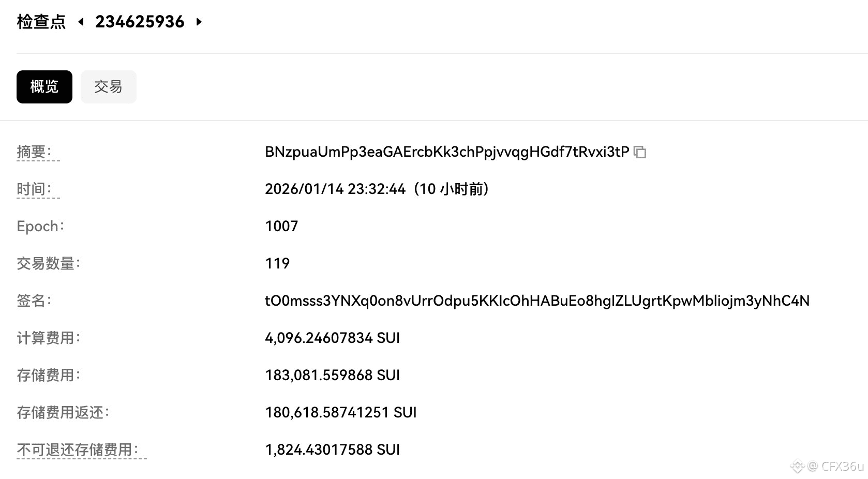Click the non-refundable fee 1,824.43017588 SUI
The width and height of the screenshot is (868, 479).
[332, 450]
